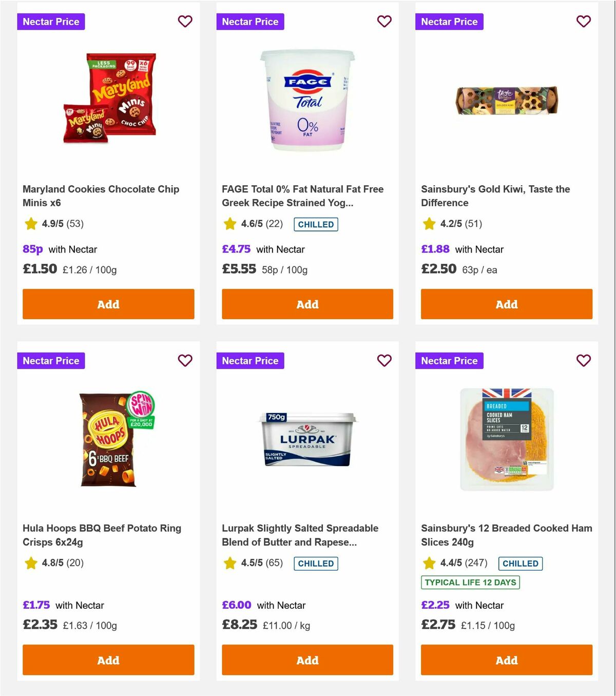This screenshot has width=616, height=696.
Task: Click the star icon beside Lurpak's rating
Action: 229,563
